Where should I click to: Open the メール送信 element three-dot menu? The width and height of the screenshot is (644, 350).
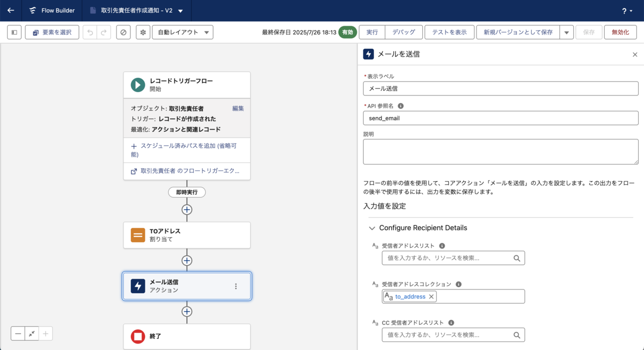click(236, 286)
